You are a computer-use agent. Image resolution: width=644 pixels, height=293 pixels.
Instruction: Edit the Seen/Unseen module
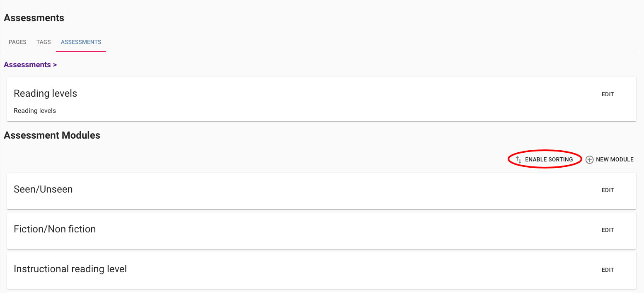tap(608, 190)
